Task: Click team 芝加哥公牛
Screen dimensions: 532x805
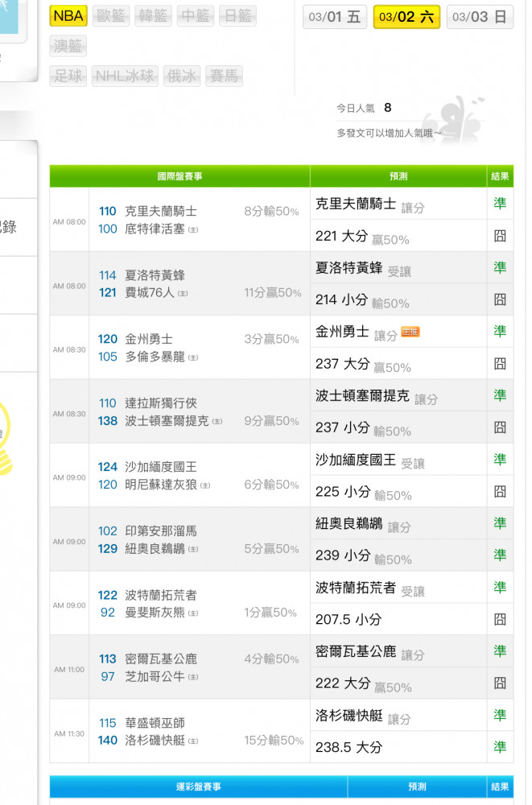Action: (155, 677)
